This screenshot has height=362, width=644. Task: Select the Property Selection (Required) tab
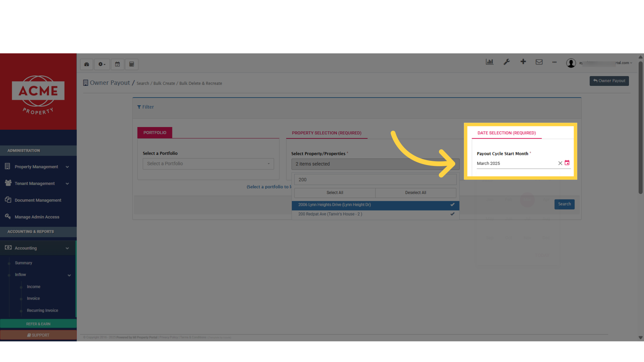tap(327, 133)
